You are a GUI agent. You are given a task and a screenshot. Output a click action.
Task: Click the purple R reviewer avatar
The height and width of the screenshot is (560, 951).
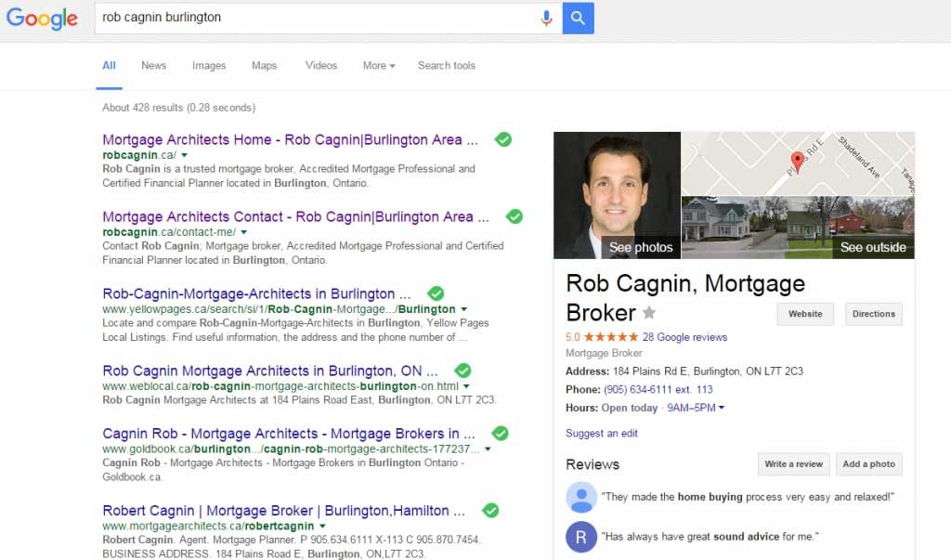tap(581, 537)
